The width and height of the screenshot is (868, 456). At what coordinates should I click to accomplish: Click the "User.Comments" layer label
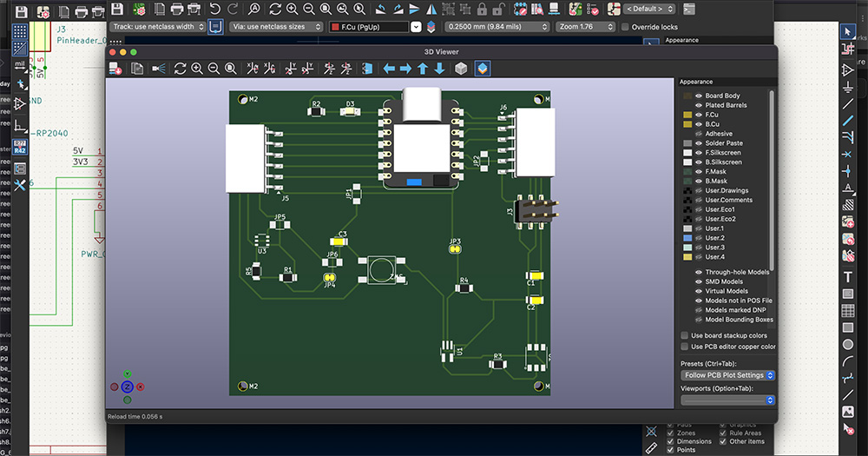point(728,200)
